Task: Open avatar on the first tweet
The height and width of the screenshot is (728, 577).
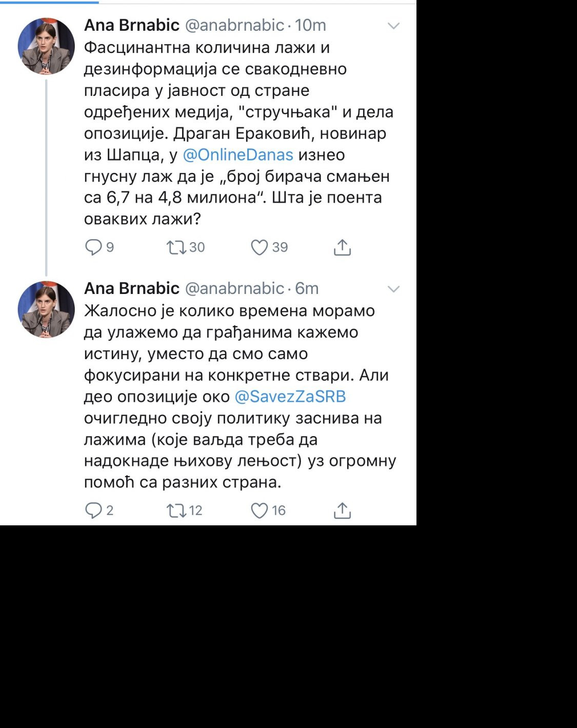Action: [46, 46]
